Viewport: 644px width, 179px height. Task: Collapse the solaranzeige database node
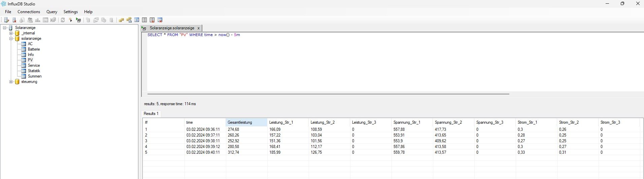11,38
